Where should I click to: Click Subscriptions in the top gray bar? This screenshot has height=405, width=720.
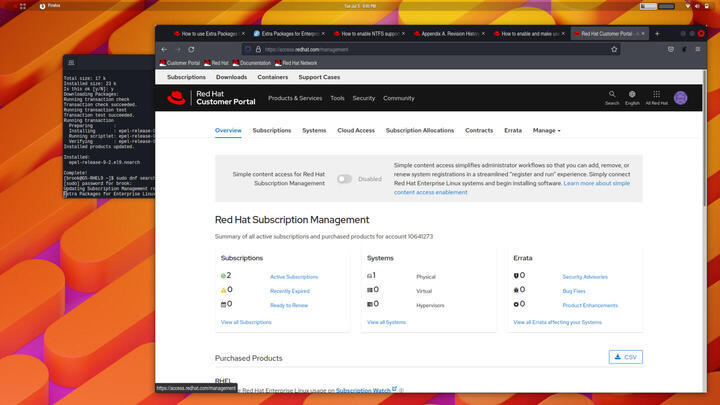186,77
